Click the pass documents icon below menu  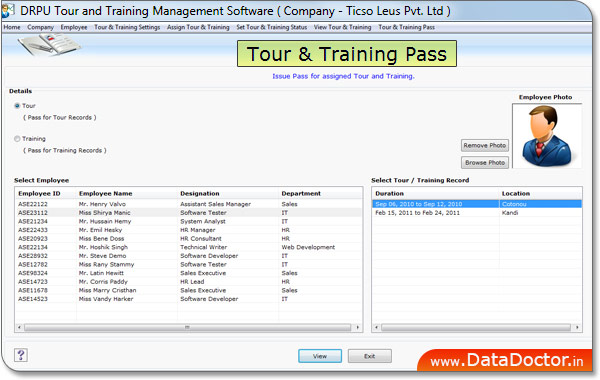[x=49, y=45]
